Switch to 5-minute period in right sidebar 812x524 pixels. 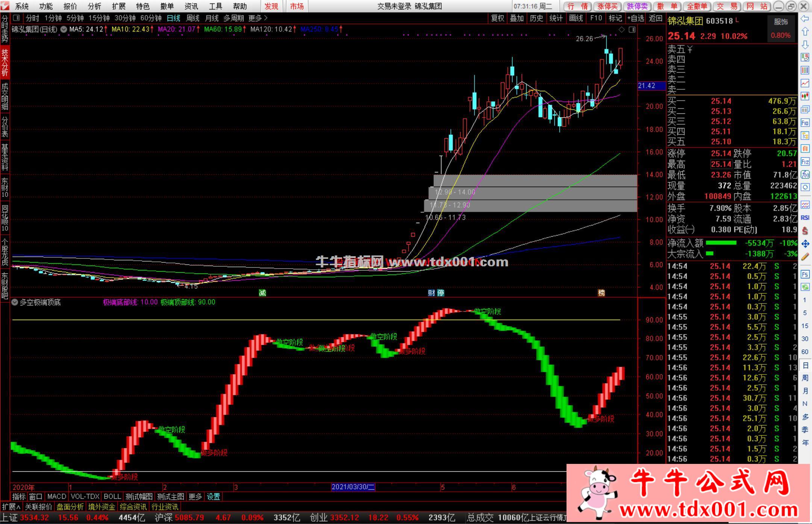pyautogui.click(x=805, y=313)
